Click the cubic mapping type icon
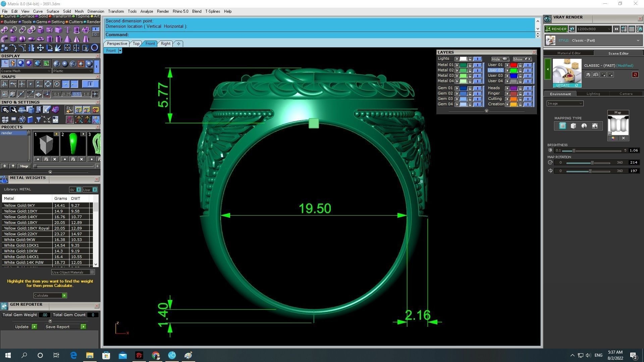644x362 pixels. pos(573,126)
